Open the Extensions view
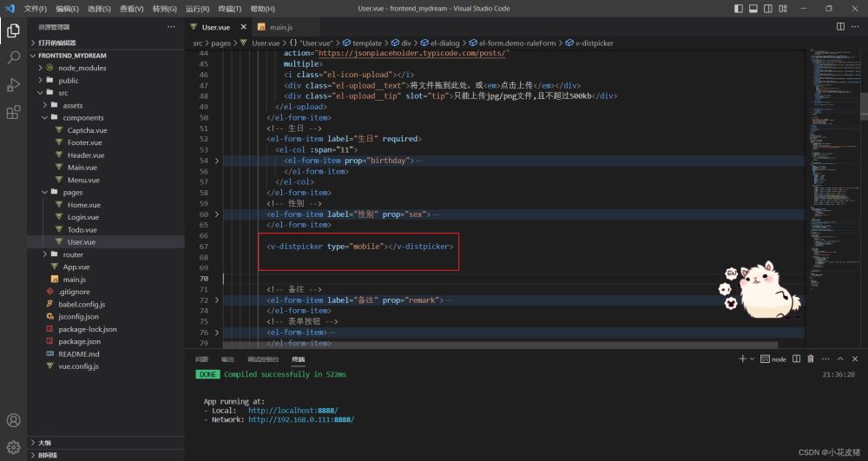The width and height of the screenshot is (868, 461). click(13, 112)
